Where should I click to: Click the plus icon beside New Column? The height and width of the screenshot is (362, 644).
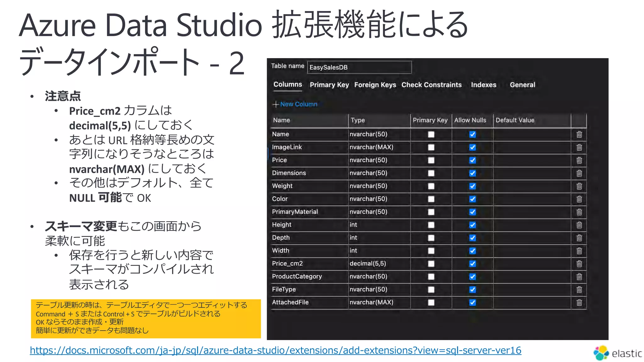tap(276, 104)
